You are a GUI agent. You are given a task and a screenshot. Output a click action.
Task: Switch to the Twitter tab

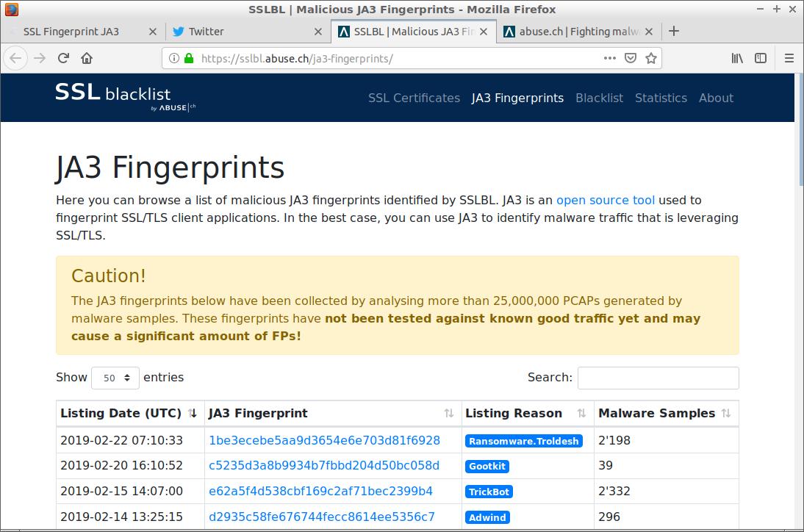tap(248, 32)
